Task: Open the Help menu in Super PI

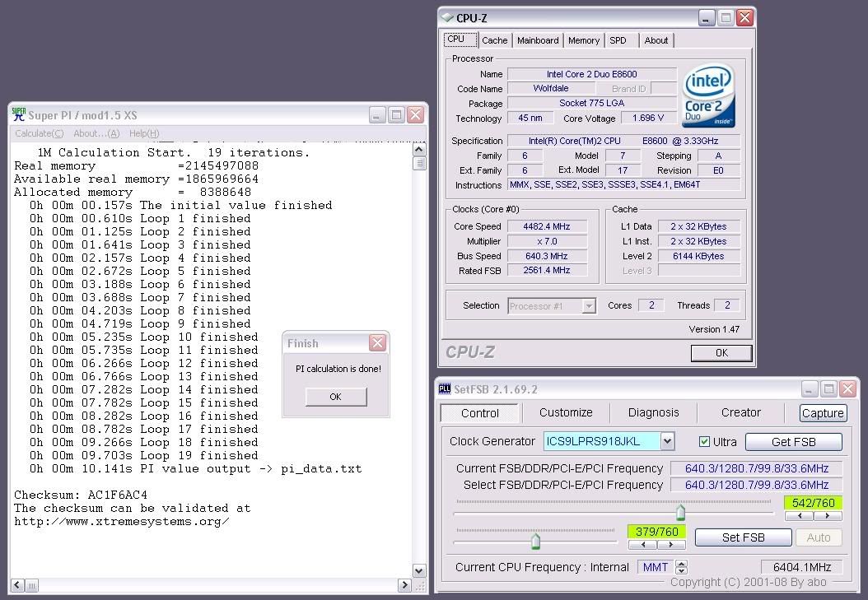Action: tap(144, 133)
